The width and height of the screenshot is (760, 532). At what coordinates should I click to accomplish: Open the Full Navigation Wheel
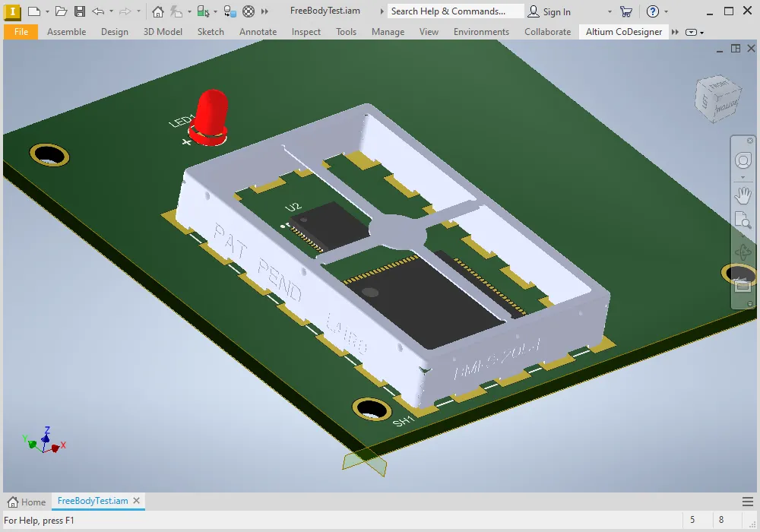coord(743,160)
